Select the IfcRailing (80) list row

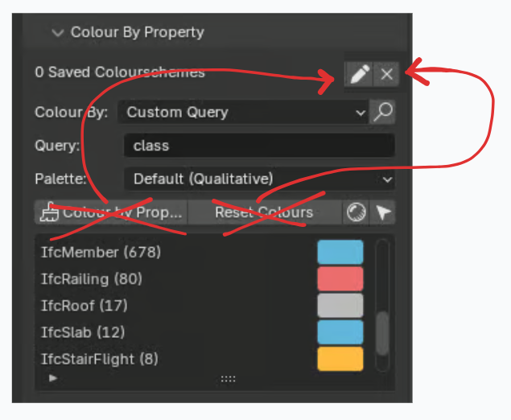(176, 279)
